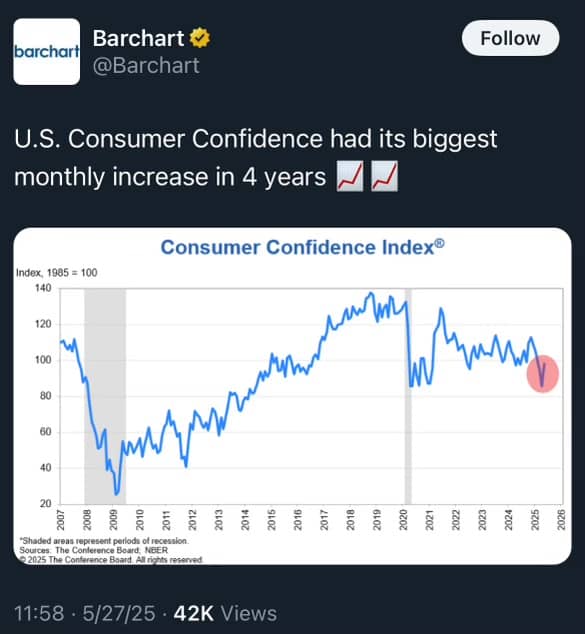
Task: Open the Barchart display name
Action: tap(138, 38)
